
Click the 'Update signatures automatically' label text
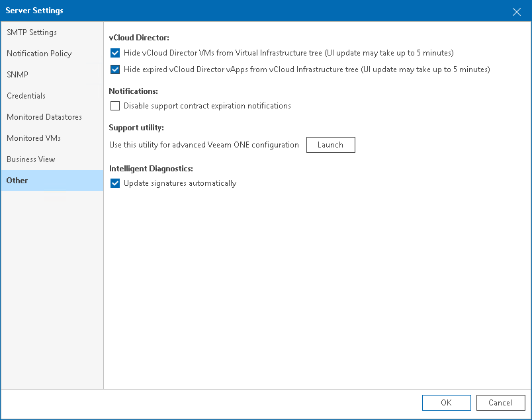click(x=180, y=183)
